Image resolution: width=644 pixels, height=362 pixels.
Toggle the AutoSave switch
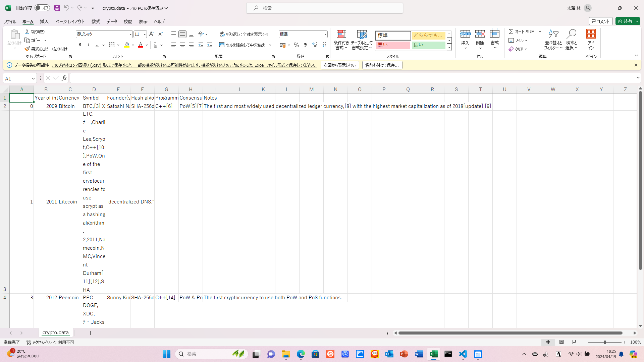[x=42, y=8]
